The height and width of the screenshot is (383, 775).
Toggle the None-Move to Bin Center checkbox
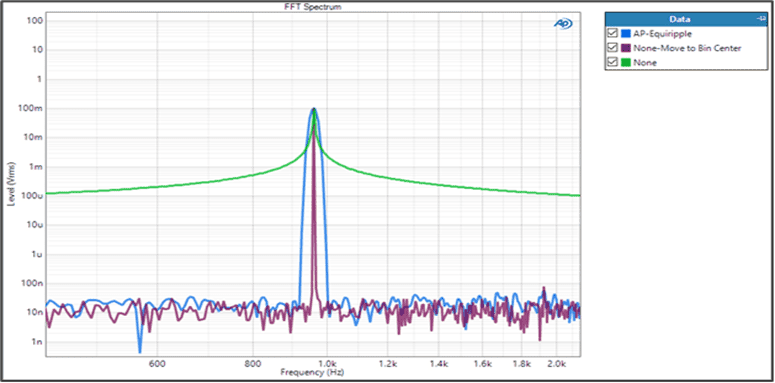(613, 48)
